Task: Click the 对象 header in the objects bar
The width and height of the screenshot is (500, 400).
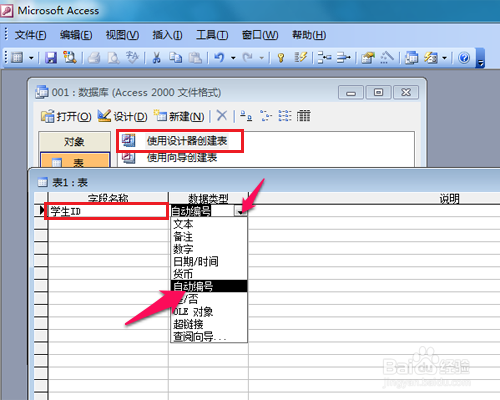Action: (x=74, y=141)
